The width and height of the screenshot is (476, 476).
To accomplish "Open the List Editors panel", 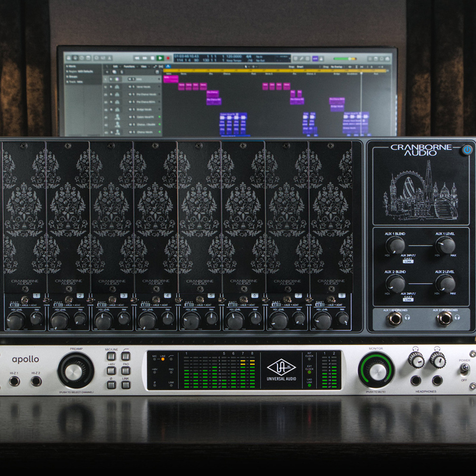I will click(x=369, y=58).
